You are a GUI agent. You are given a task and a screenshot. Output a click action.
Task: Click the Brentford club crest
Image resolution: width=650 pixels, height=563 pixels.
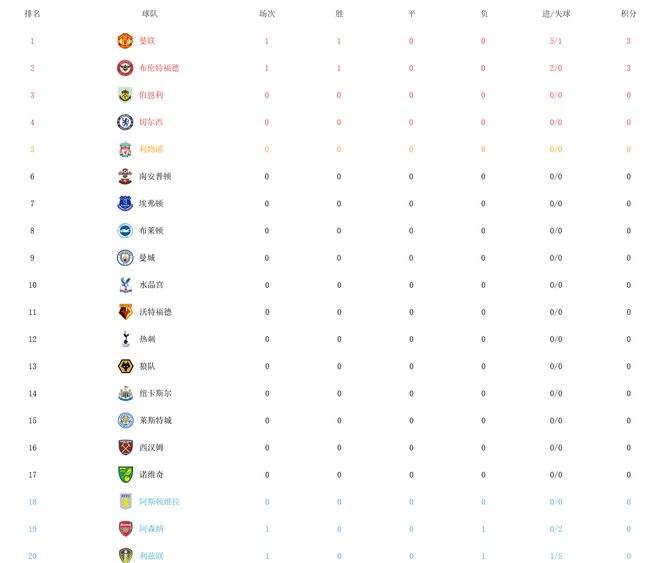125,68
